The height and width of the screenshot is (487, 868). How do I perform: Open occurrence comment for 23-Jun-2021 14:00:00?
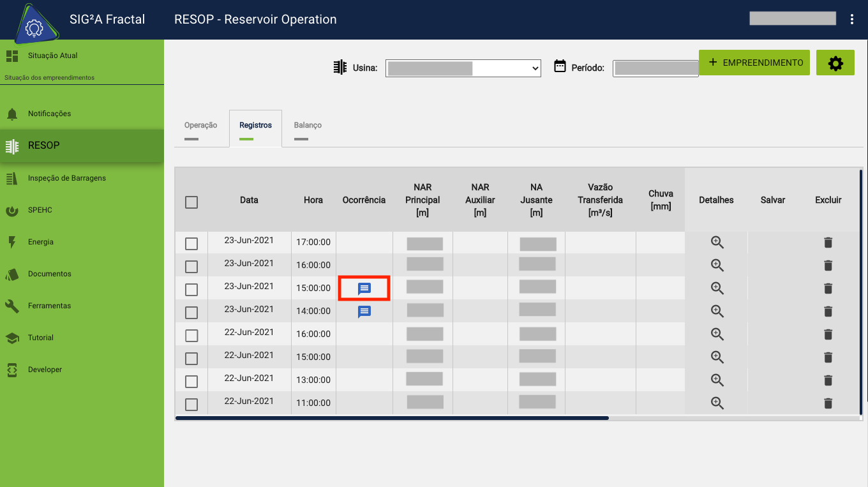tap(364, 311)
